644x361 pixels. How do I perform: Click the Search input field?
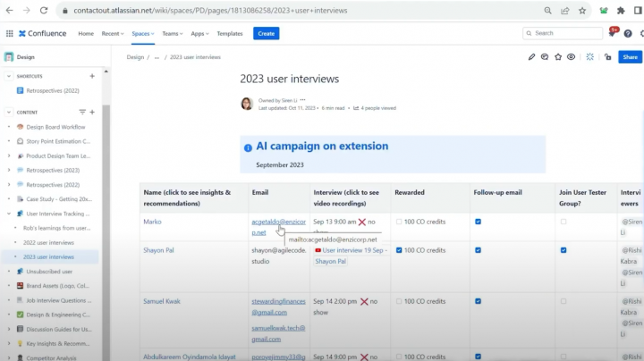coord(563,33)
